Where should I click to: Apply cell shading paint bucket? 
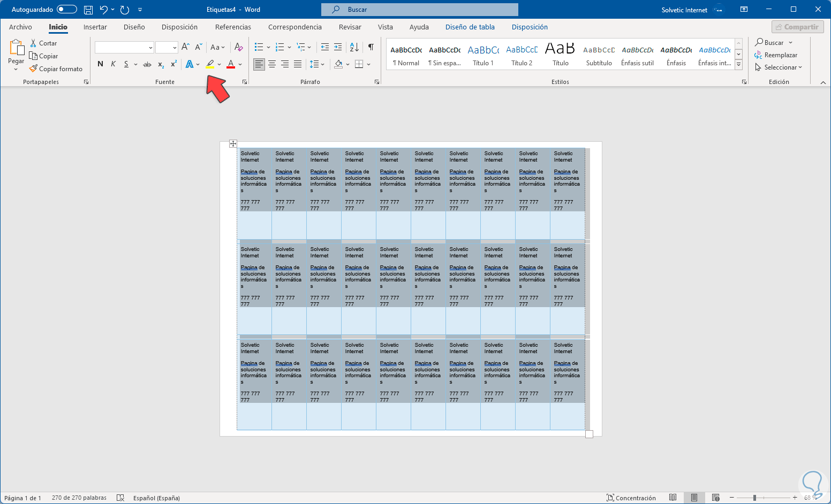[338, 64]
